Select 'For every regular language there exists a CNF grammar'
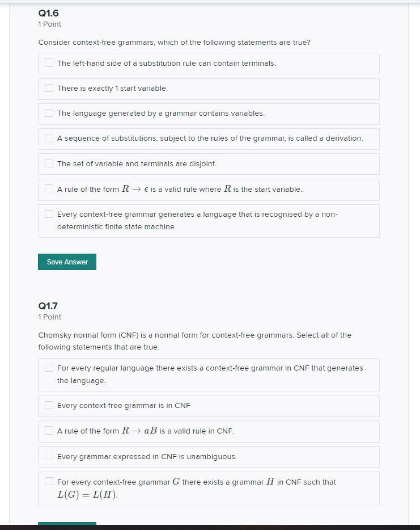 (49, 367)
